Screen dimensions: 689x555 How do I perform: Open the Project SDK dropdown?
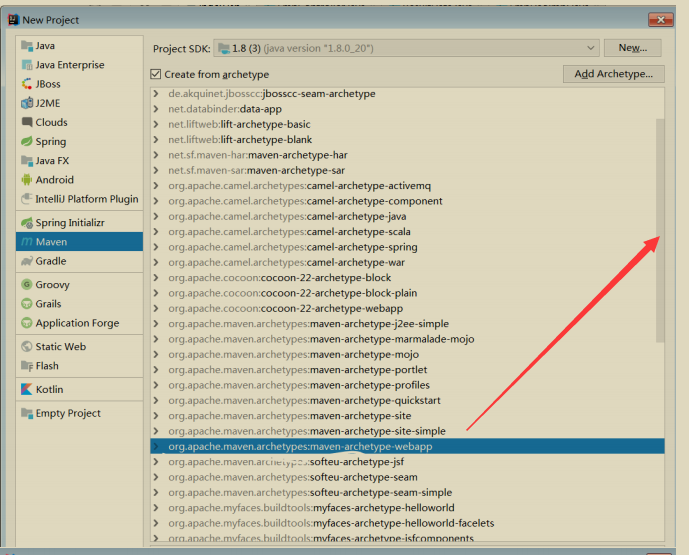coord(406,48)
